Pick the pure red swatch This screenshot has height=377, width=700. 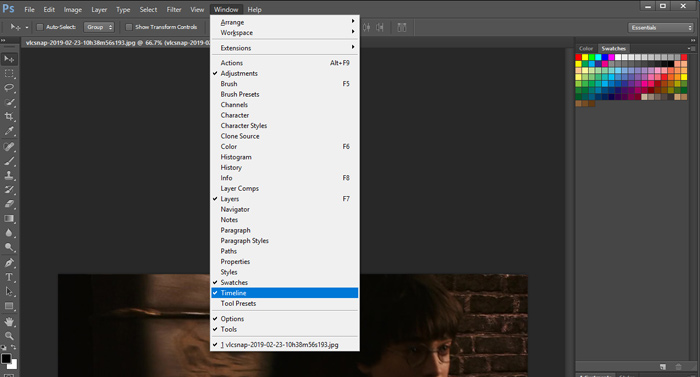click(579, 57)
